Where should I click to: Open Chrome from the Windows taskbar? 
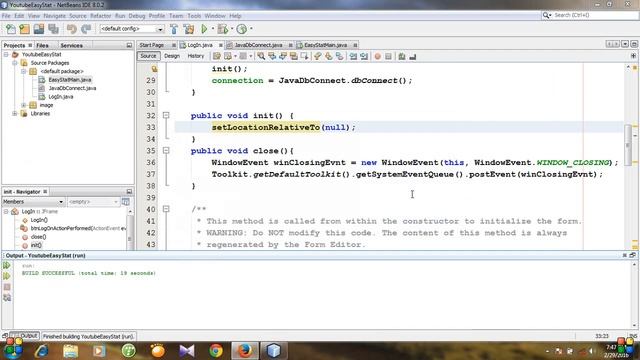[x=216, y=351]
